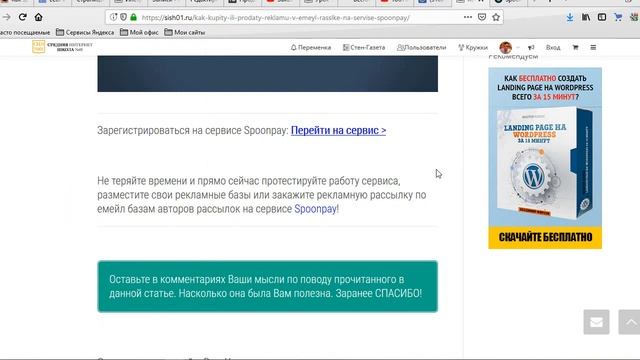Image resolution: width=640 pixels, height=360 pixels.
Task: Click the browser forward arrow
Action: click(7, 17)
